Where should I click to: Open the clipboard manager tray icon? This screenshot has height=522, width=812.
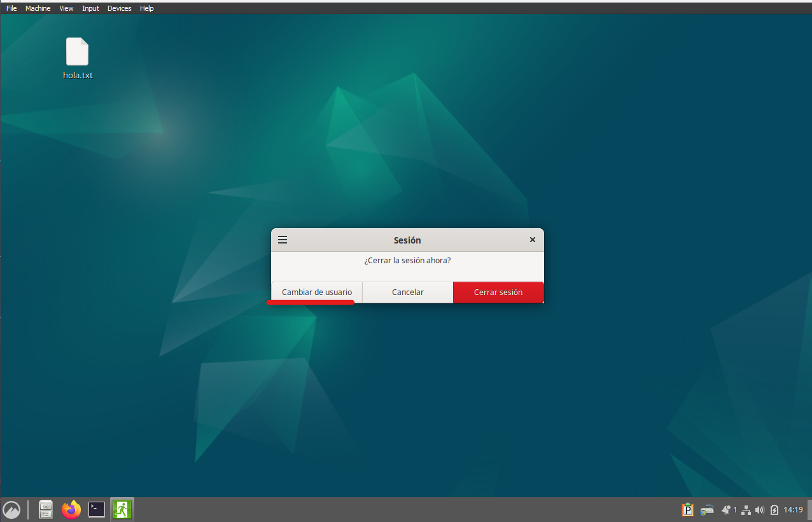point(687,510)
